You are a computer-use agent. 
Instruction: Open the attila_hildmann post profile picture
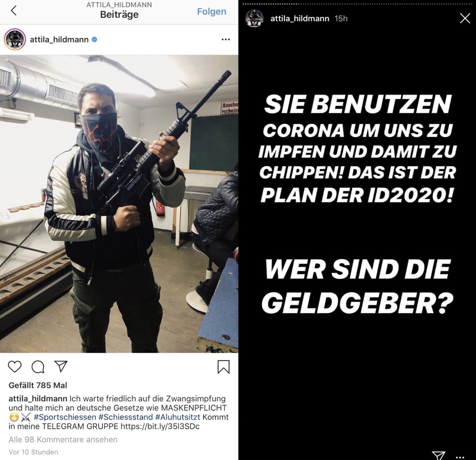[15, 39]
